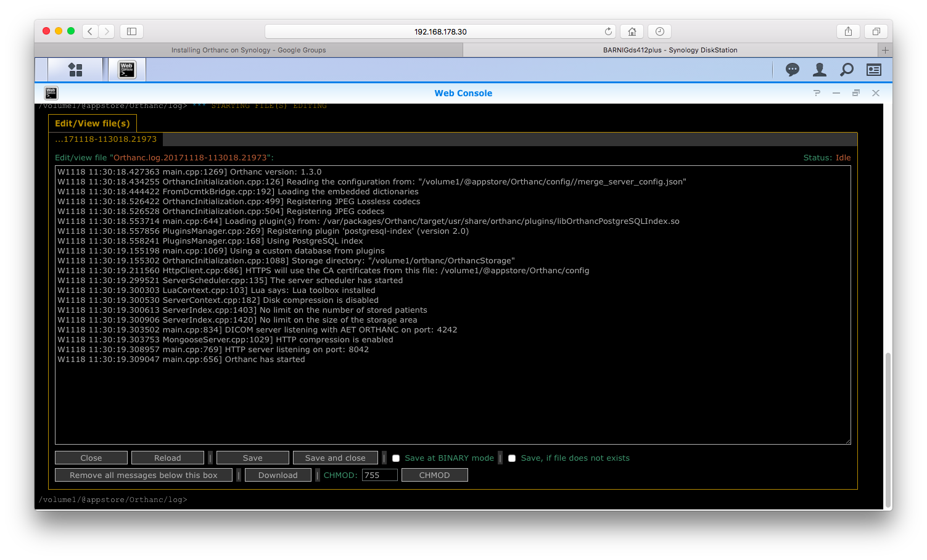
Task: Open the Synology main menu grid icon
Action: (75, 70)
